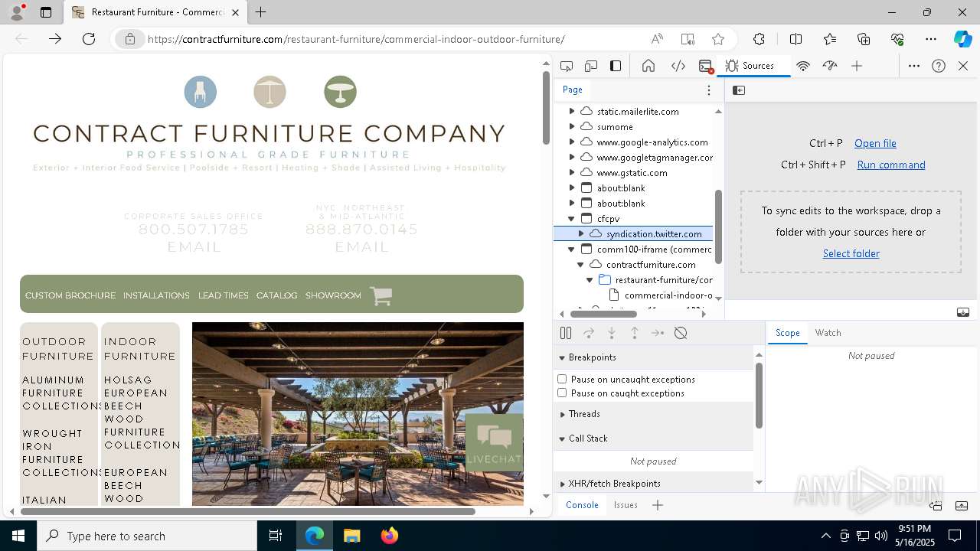Image resolution: width=980 pixels, height=551 pixels.
Task: Open Edge Copilot icon
Action: 962,39
